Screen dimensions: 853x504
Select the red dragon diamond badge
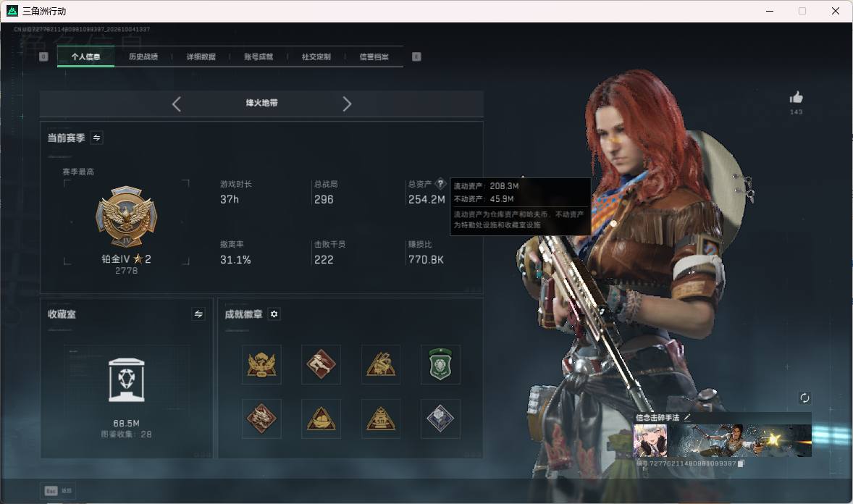261,419
